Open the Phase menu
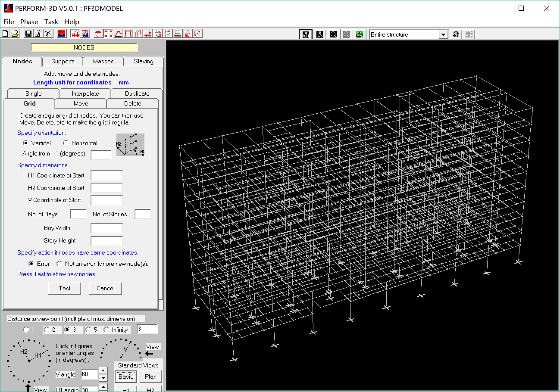 (29, 22)
